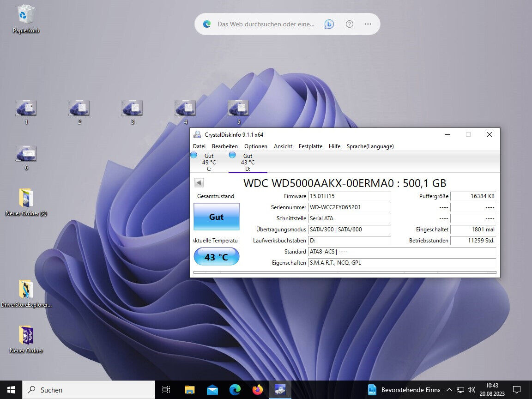Click the WDC WD5000AAKX disk title
This screenshot has height=399, width=532.
(x=345, y=183)
